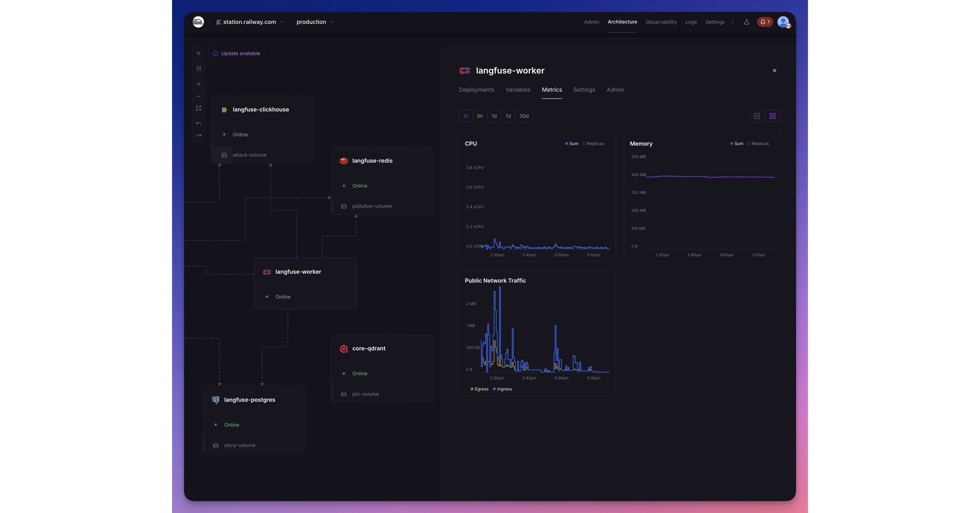Fit canvas to view with expand icon
Viewport: 980px width, 513px height.
point(199,108)
